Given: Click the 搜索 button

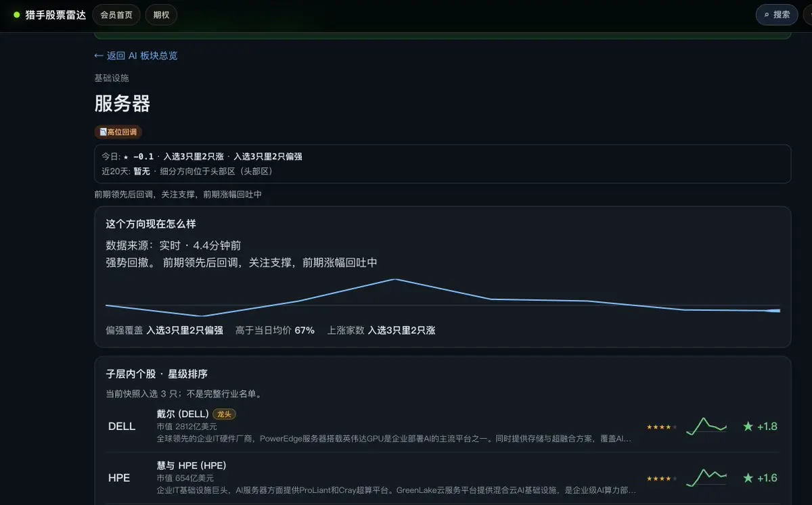Looking at the screenshot, I should point(777,15).
